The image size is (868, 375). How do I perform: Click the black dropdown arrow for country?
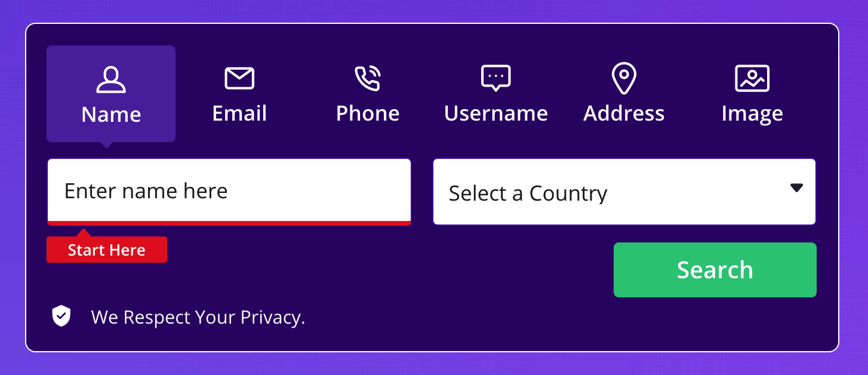click(x=796, y=187)
